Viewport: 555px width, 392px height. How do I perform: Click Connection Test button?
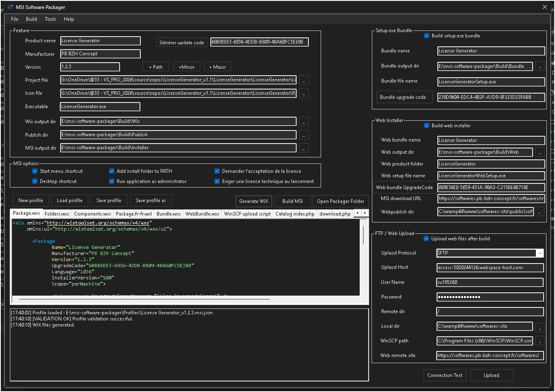click(x=445, y=375)
